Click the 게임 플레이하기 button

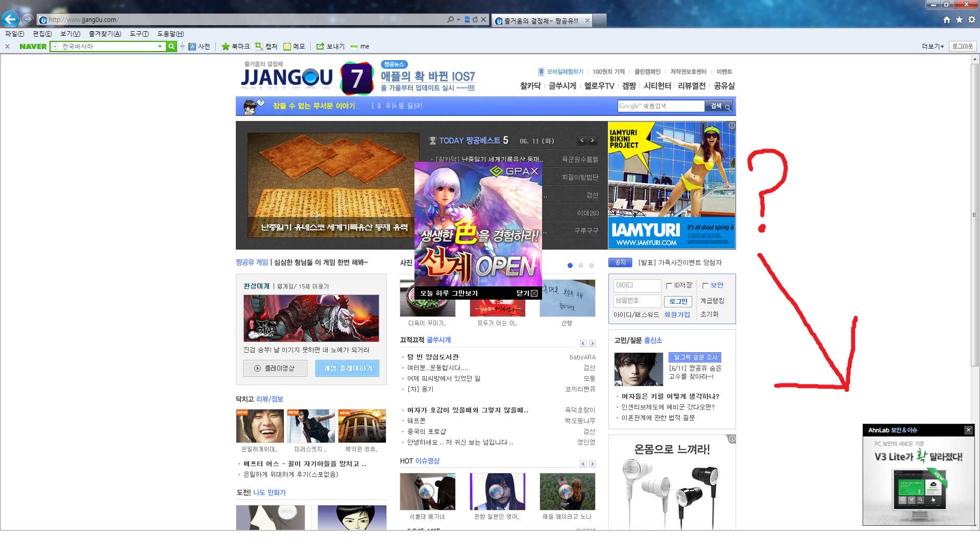(347, 368)
